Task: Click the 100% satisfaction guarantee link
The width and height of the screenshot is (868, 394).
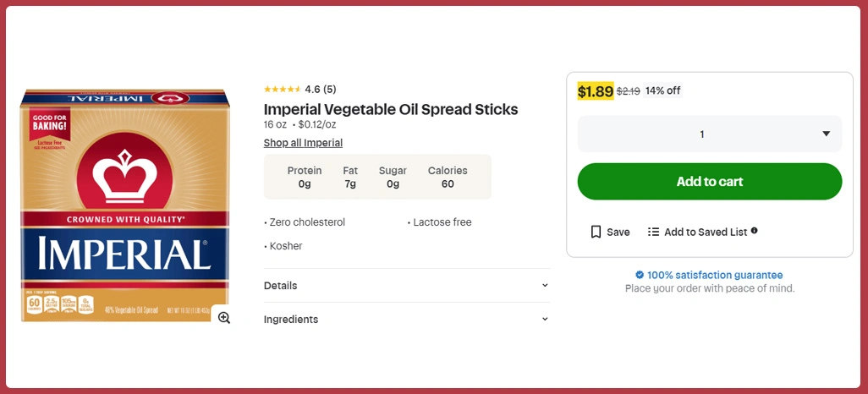Action: [715, 275]
